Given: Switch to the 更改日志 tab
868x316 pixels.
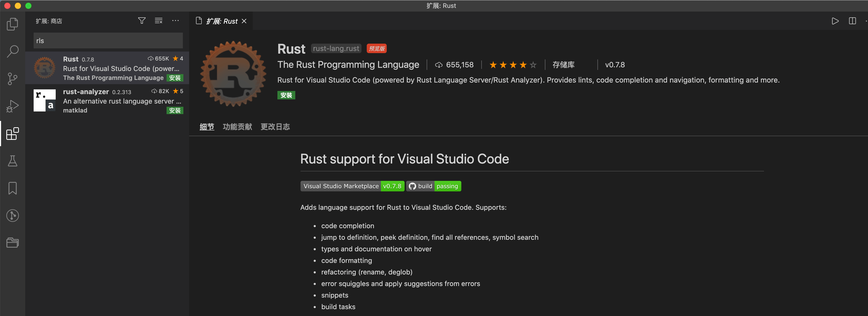Looking at the screenshot, I should pos(275,127).
